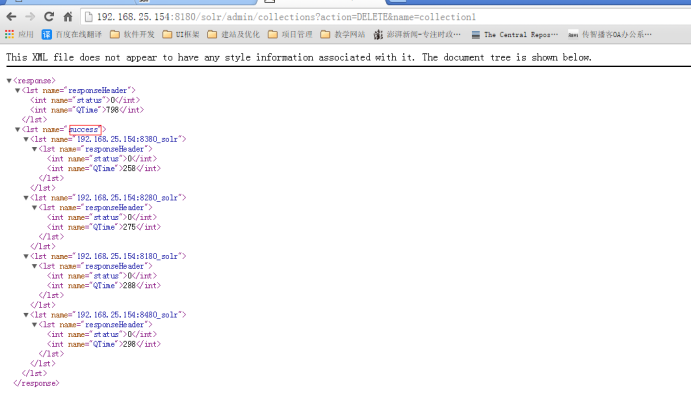Click the XML style information notice text
The image size is (691, 417).
(x=299, y=57)
